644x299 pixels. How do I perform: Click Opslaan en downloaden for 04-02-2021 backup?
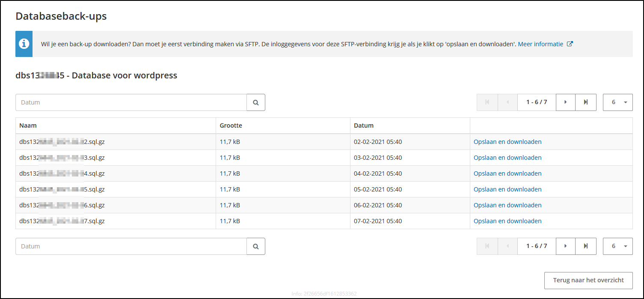click(507, 173)
